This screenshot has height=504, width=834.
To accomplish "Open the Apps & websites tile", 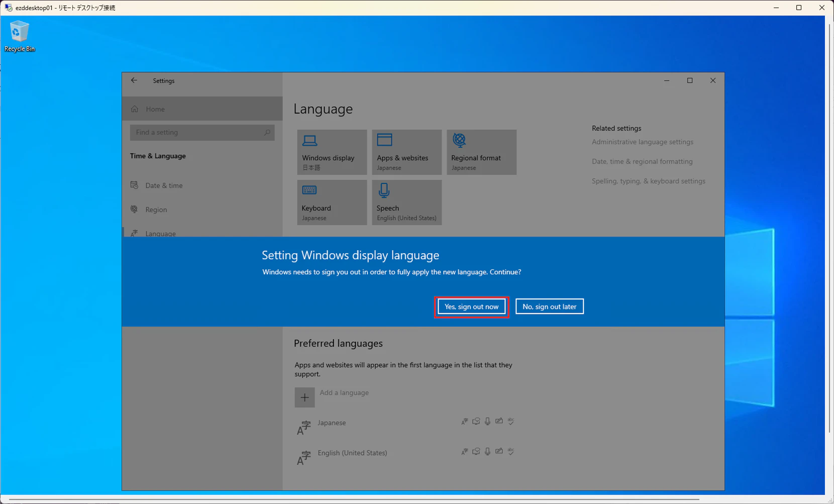I will (x=407, y=152).
